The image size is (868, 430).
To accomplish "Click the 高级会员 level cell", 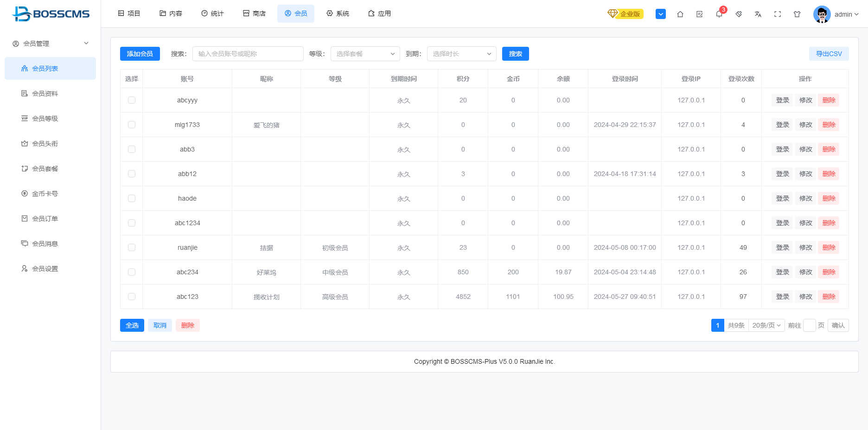I will pyautogui.click(x=335, y=297).
